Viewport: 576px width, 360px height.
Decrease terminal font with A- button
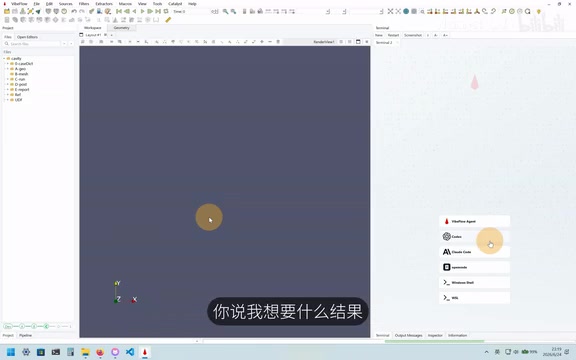coord(436,35)
